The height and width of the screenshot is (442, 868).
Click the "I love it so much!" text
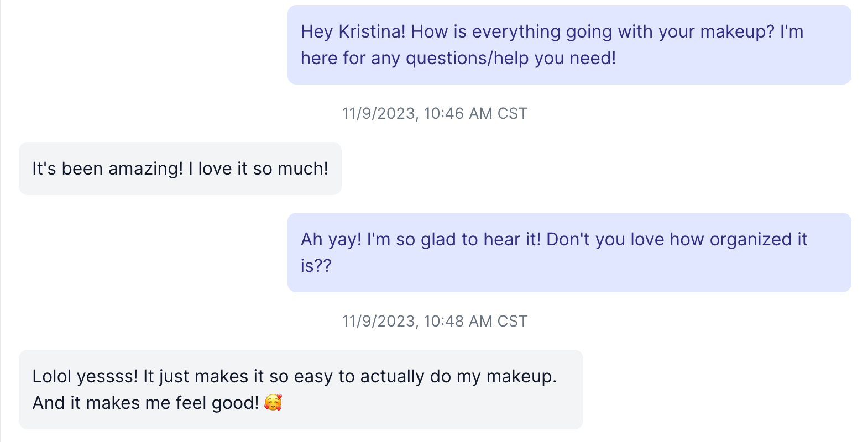pyautogui.click(x=258, y=169)
